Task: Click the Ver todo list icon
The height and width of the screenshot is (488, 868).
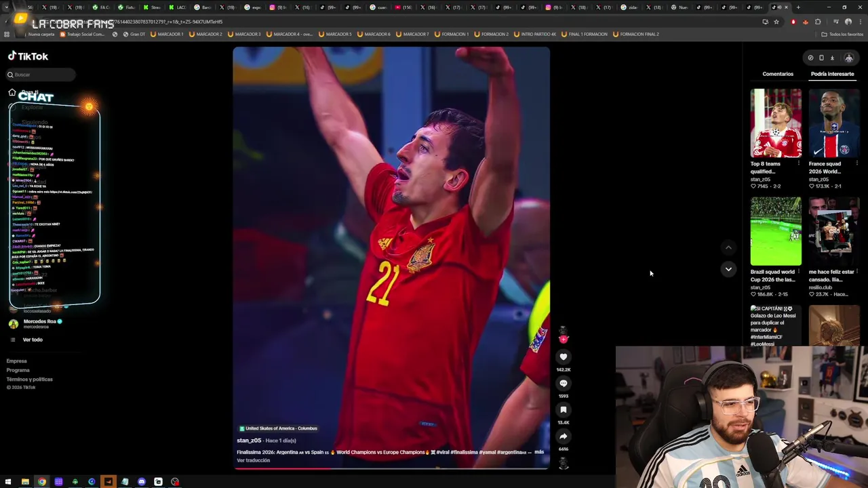Action: 14,340
